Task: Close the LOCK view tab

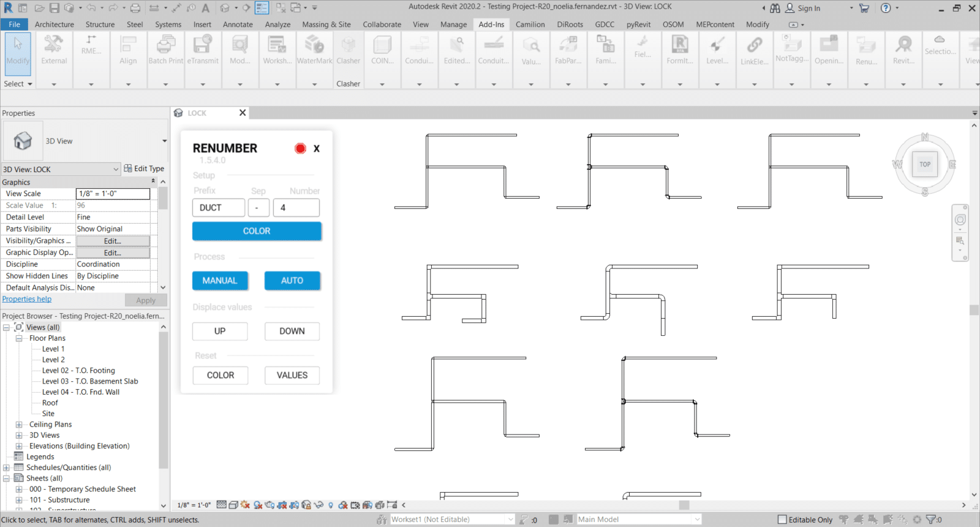Action: 243,113
